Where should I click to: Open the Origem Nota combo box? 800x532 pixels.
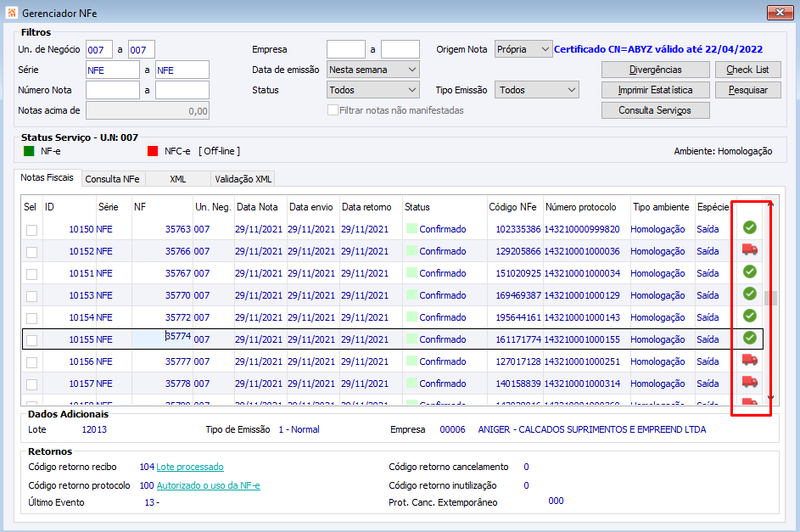(x=523, y=49)
